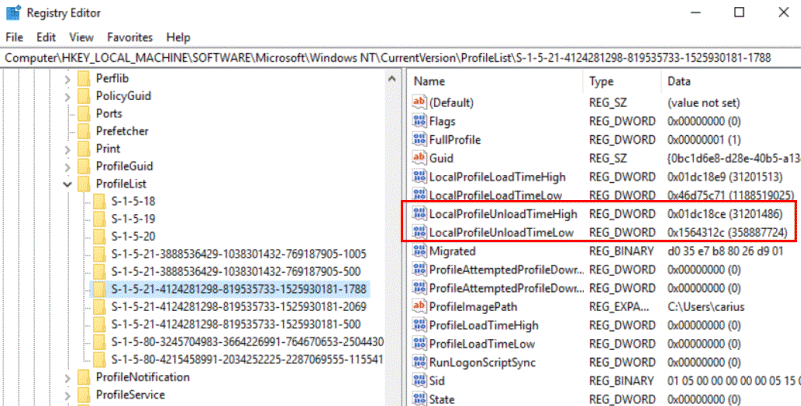The image size is (801, 406).
Task: Select the S-1-5-20 registry key
Action: pos(132,236)
